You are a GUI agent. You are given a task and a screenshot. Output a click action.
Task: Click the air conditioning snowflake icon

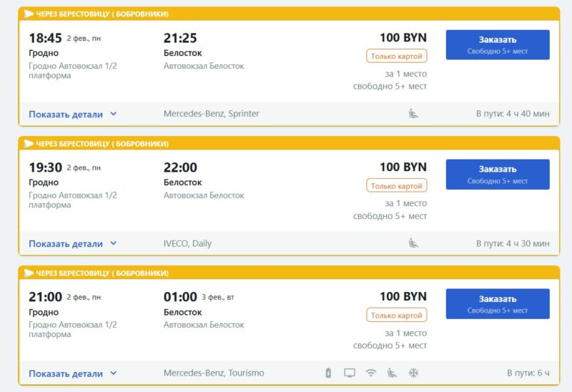coord(413,373)
